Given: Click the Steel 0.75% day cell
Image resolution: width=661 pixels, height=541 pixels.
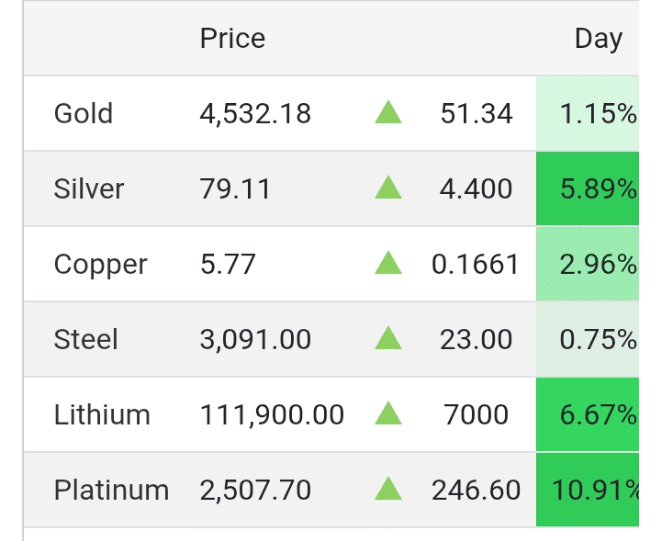Looking at the screenshot, I should click(x=597, y=340).
